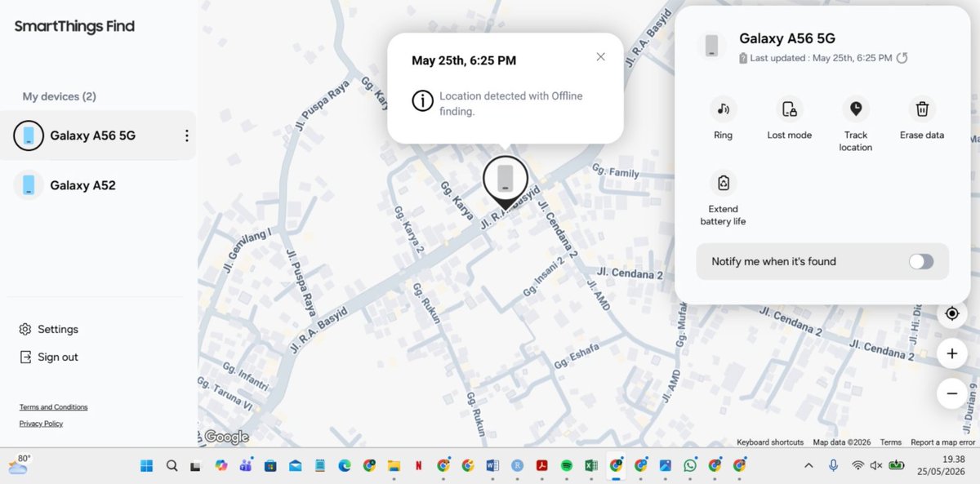
Task: Select Galaxy A52 in device list
Action: tap(98, 185)
